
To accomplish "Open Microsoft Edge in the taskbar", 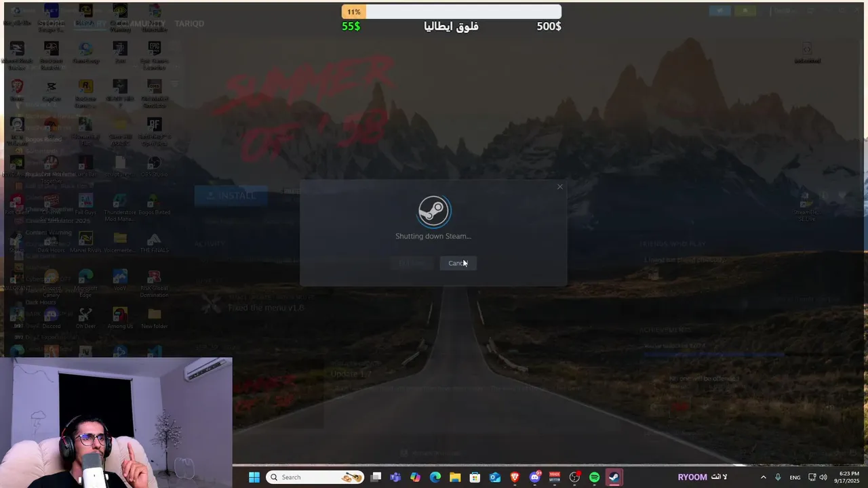I will 435,477.
